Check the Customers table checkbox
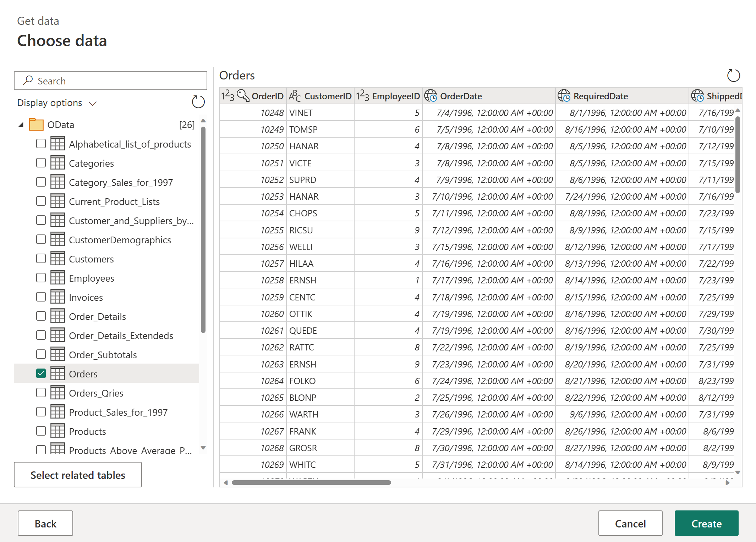Viewport: 756px width, 542px height. (41, 259)
